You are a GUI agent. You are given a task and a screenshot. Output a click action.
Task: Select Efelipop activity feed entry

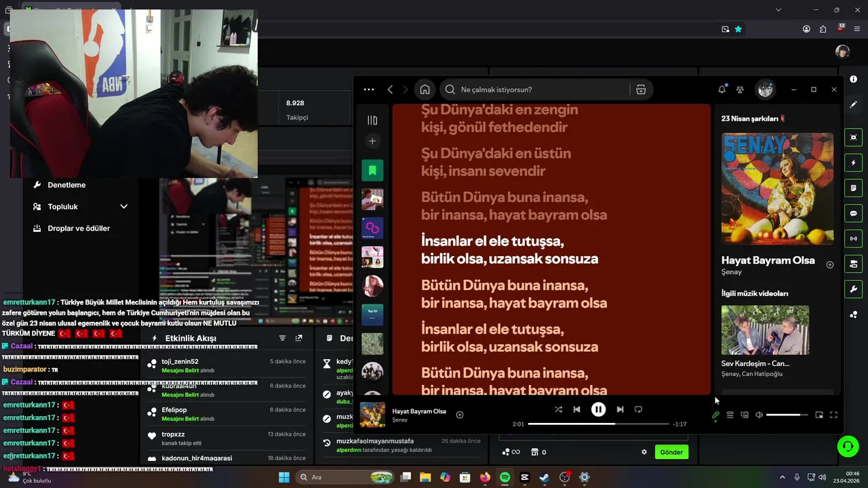pyautogui.click(x=226, y=414)
